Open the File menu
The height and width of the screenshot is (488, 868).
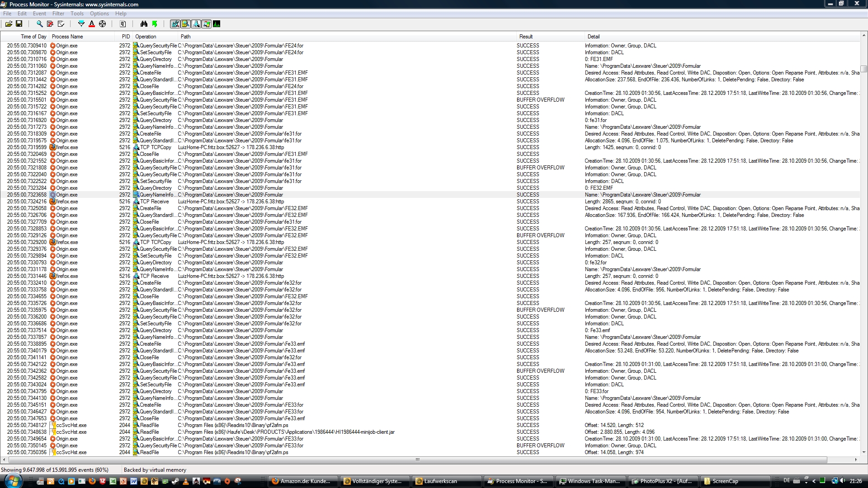[7, 14]
